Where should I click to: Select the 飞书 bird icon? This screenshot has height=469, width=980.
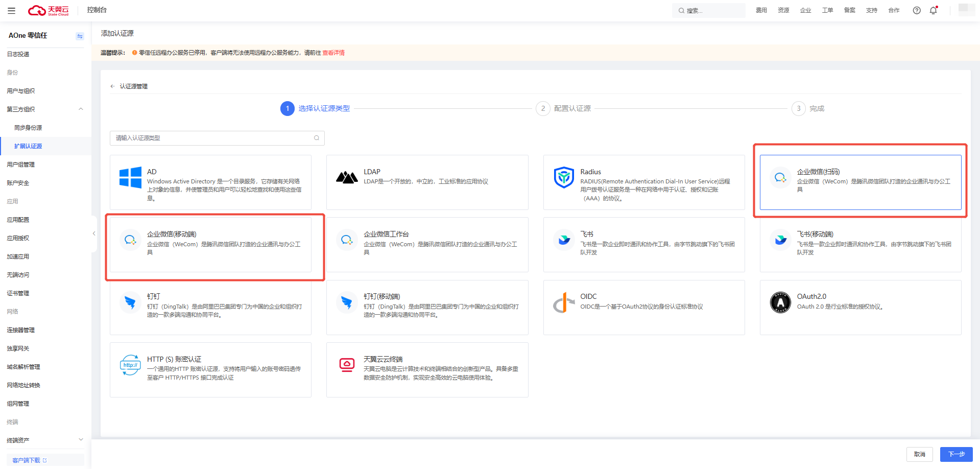pyautogui.click(x=564, y=240)
